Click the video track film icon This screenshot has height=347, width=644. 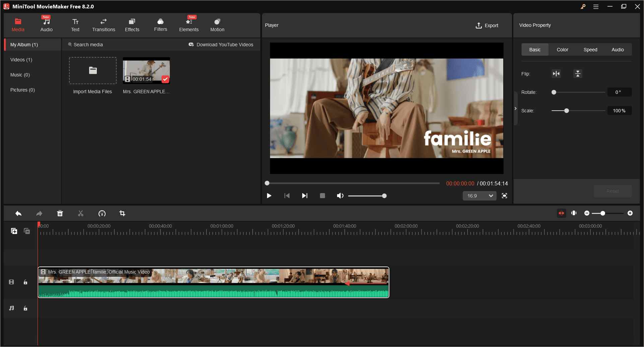11,282
